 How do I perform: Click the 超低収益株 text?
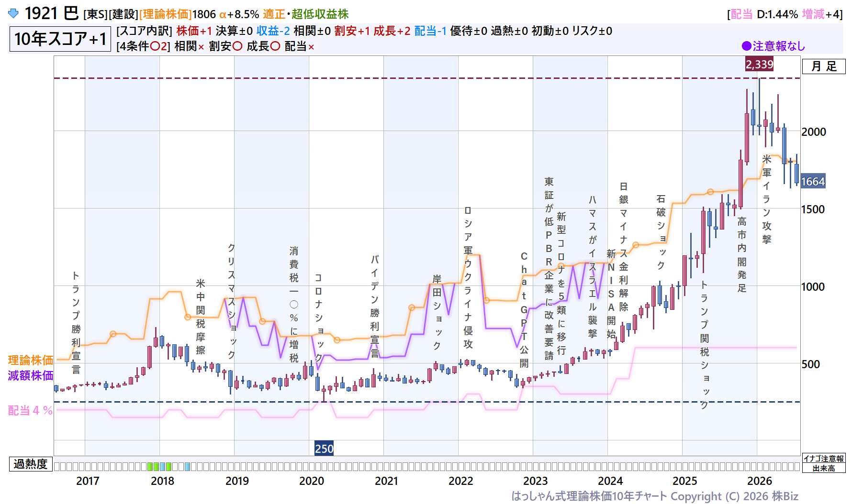(320, 14)
